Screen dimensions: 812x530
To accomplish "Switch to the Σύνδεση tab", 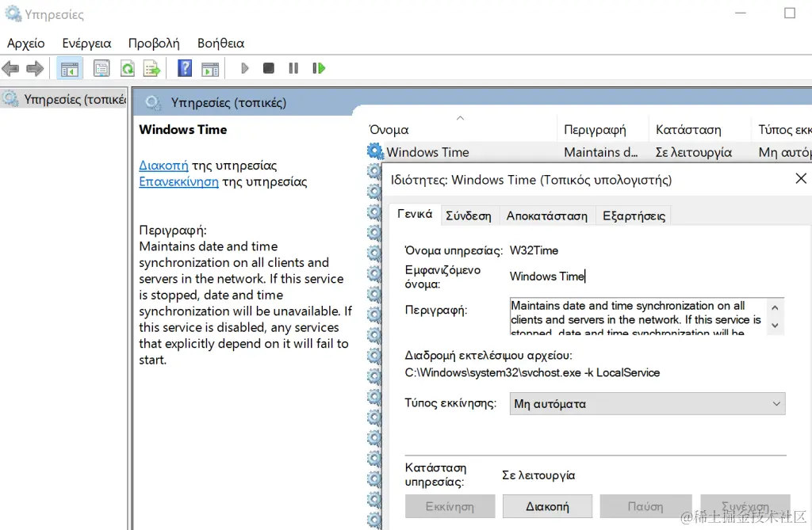I will click(469, 215).
